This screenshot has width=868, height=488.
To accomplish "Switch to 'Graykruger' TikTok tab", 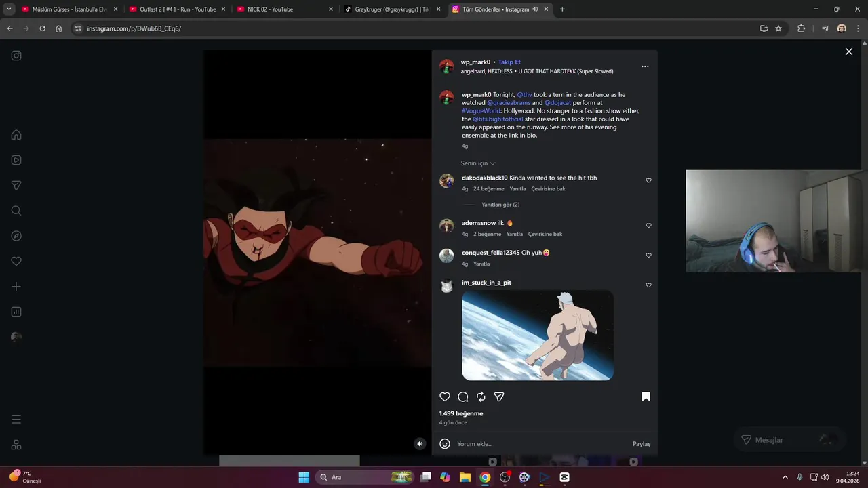I will (x=393, y=9).
